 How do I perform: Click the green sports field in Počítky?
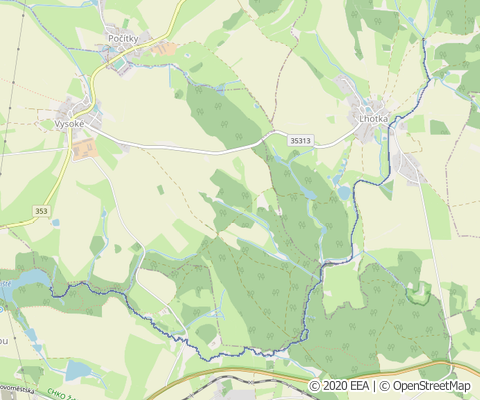pos(119,63)
